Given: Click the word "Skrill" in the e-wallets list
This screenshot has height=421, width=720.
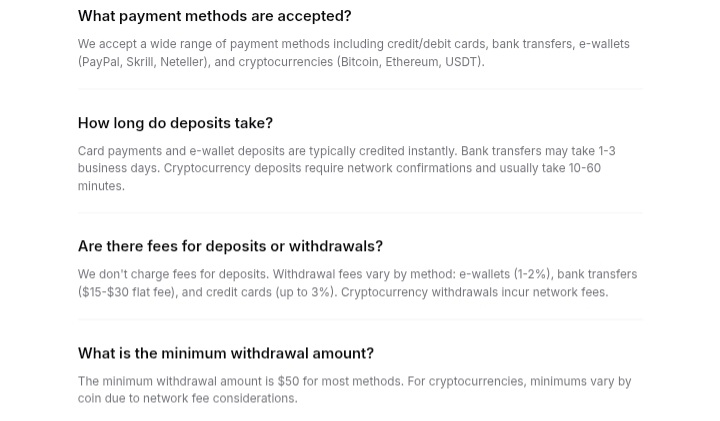Looking at the screenshot, I should click(140, 62).
